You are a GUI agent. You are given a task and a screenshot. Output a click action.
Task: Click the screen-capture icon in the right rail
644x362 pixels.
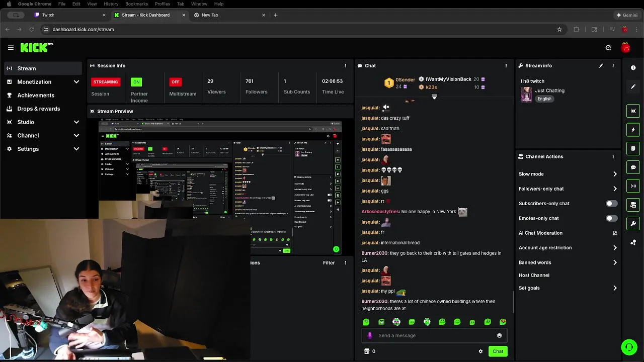point(633,111)
